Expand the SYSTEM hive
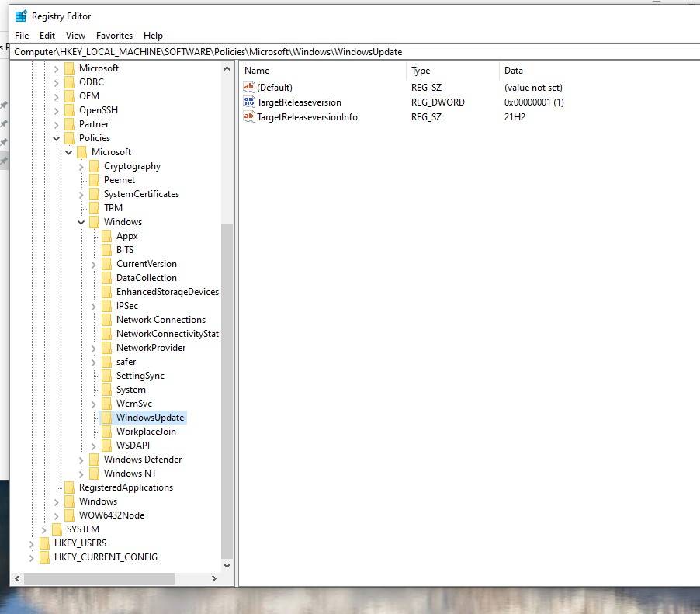 pyautogui.click(x=43, y=529)
